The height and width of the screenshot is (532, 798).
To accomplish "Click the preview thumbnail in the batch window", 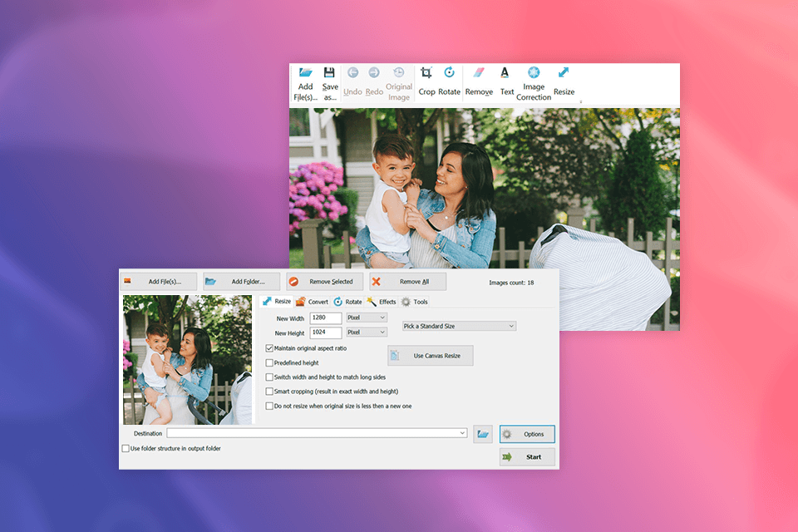I will point(187,360).
